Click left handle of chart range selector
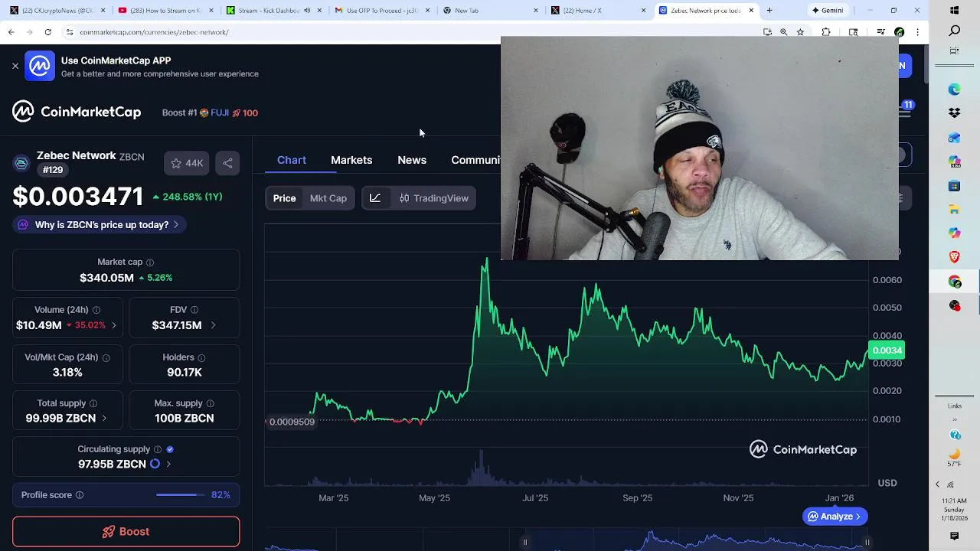This screenshot has width=980, height=551. tap(525, 543)
